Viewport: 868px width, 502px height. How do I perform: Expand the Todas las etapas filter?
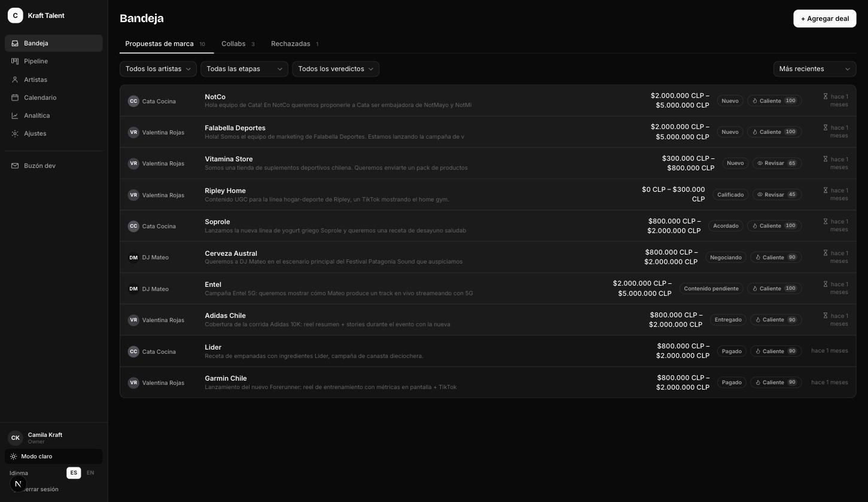[244, 69]
